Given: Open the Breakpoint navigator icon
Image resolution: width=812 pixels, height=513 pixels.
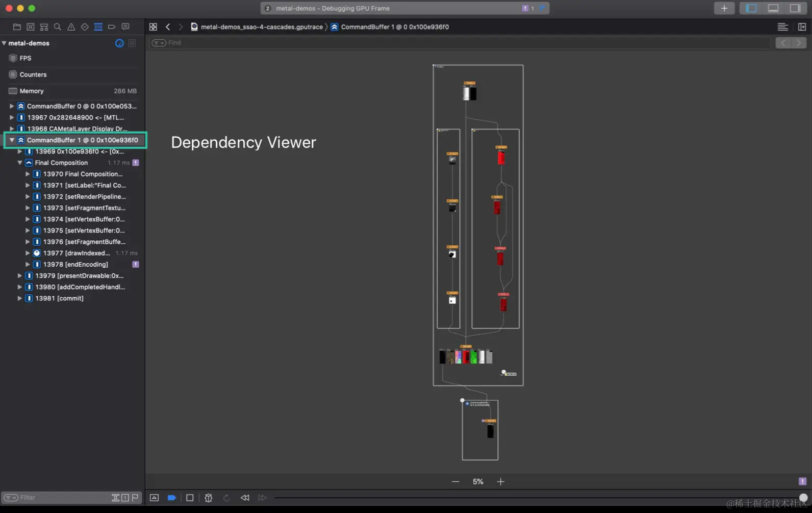Looking at the screenshot, I should pyautogui.click(x=112, y=27).
